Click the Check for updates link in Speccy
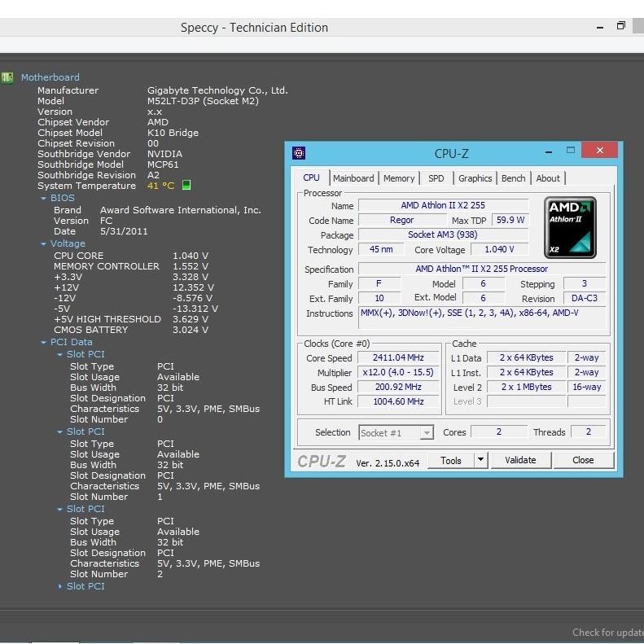This screenshot has width=644, height=644. click(x=608, y=633)
